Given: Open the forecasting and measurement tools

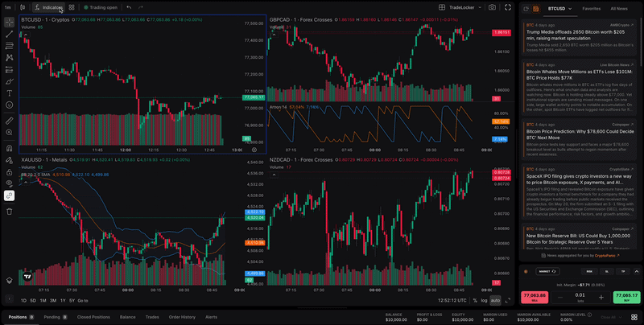Looking at the screenshot, I should coord(10,70).
